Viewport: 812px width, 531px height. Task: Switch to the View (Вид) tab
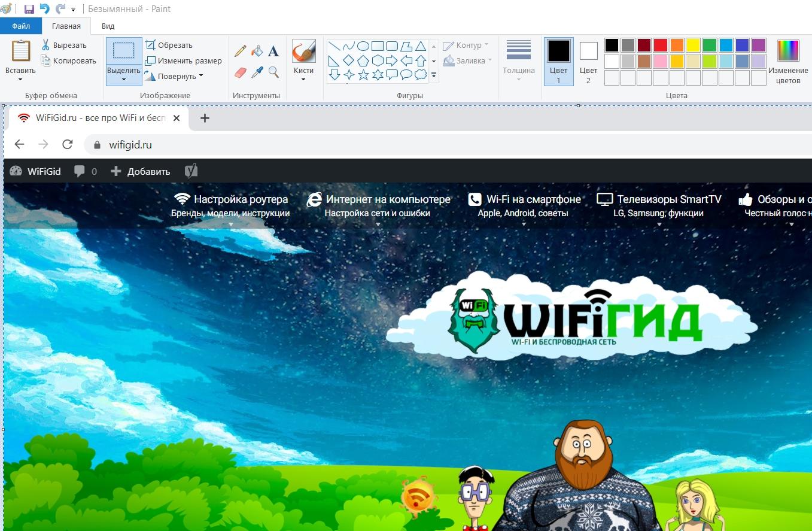point(108,26)
